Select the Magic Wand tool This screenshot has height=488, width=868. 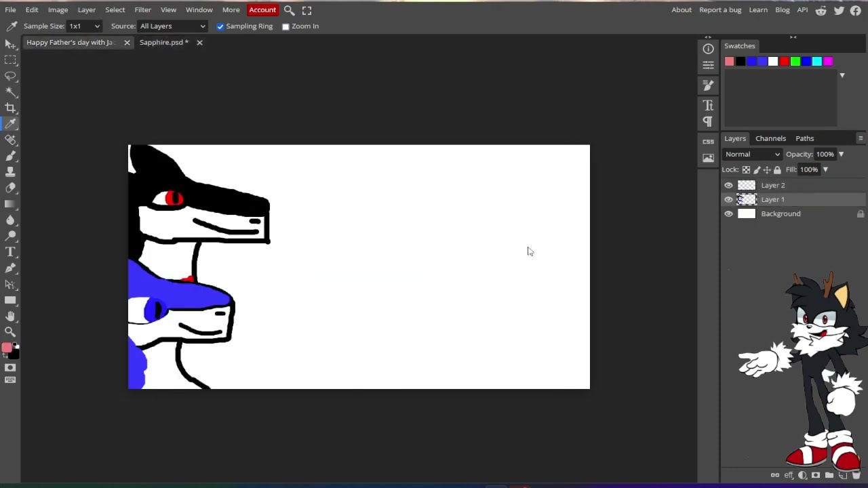click(10, 91)
